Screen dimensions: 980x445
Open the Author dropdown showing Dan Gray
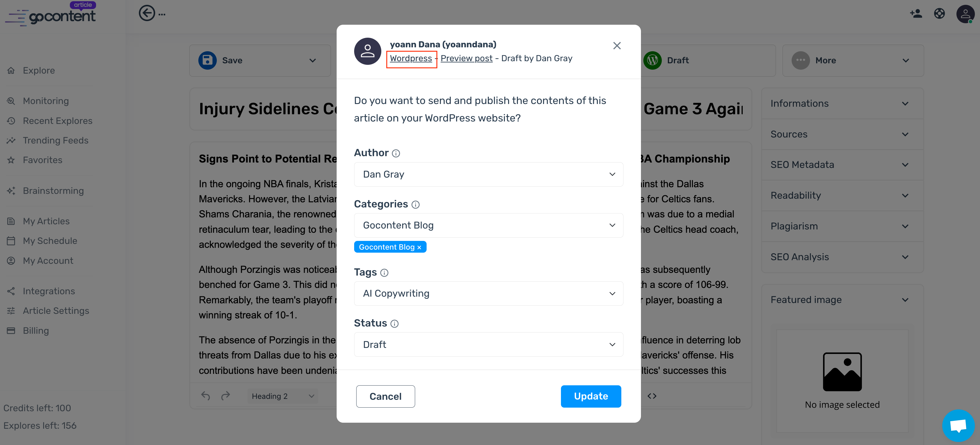pyautogui.click(x=488, y=175)
